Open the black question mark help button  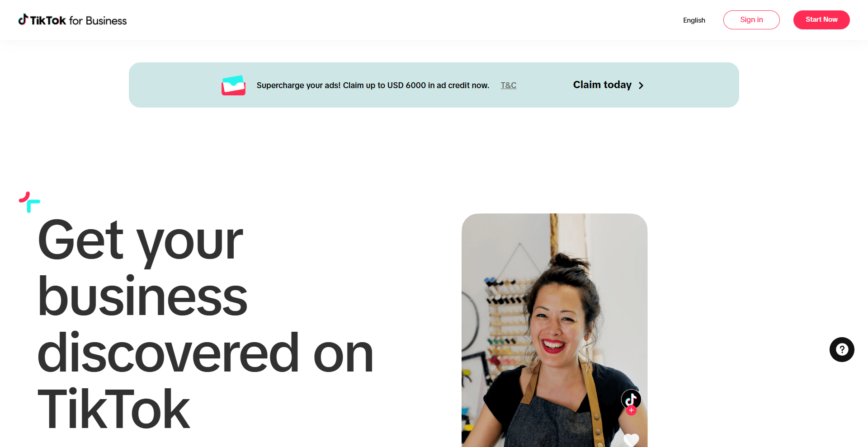(842, 349)
